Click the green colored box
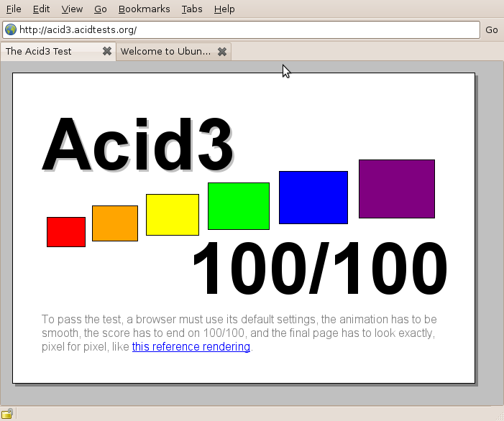 pyautogui.click(x=239, y=206)
